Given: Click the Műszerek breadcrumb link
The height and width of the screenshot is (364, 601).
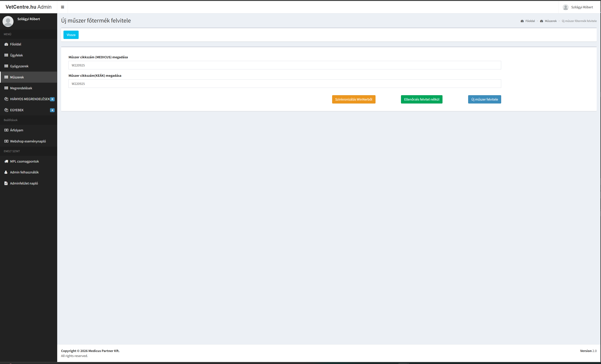Looking at the screenshot, I should 550,21.
